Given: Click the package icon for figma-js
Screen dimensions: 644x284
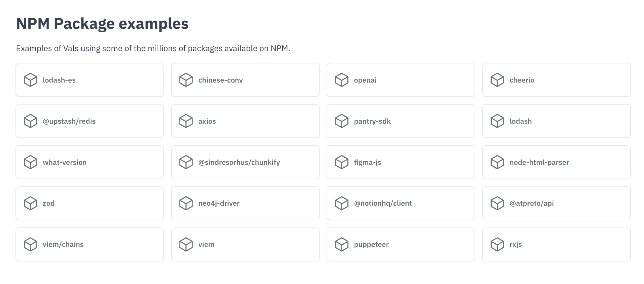Looking at the screenshot, I should (x=342, y=162).
